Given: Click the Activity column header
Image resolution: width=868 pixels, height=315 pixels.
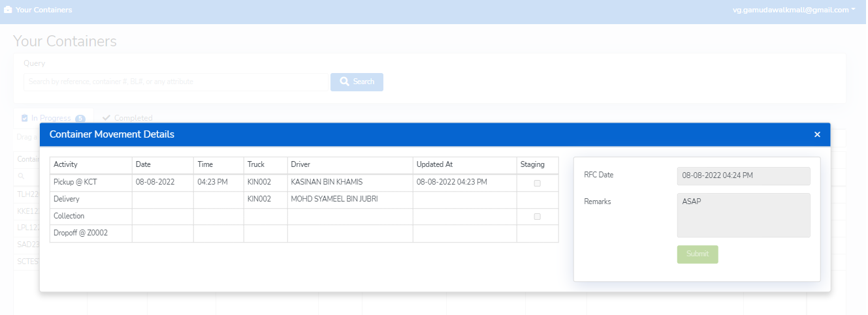Looking at the screenshot, I should point(65,164).
